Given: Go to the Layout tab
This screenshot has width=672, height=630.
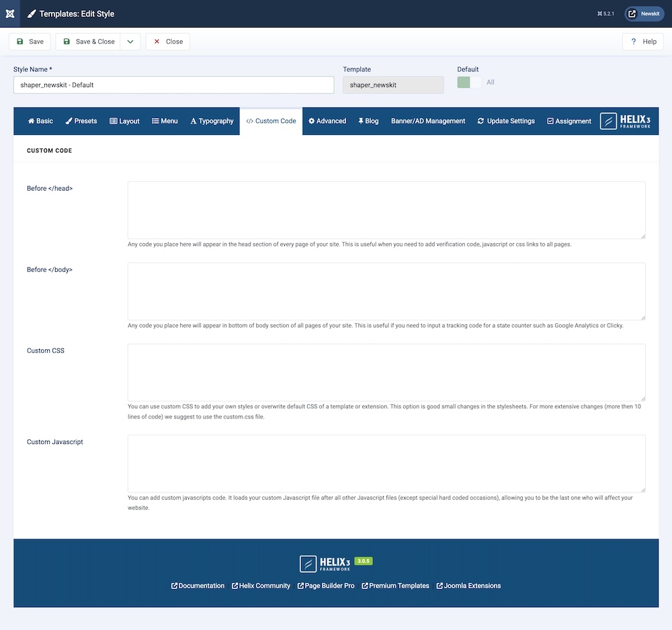Looking at the screenshot, I should tap(124, 121).
